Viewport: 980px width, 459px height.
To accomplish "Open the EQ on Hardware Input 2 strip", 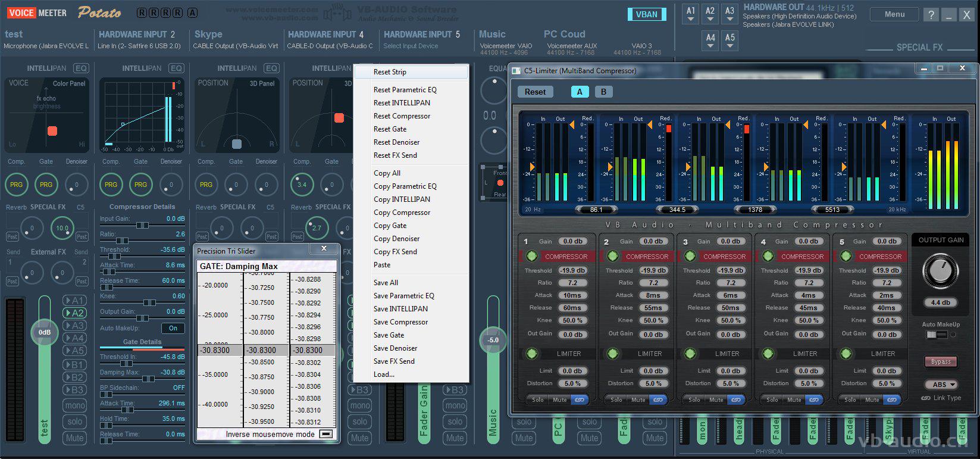I will pyautogui.click(x=176, y=68).
